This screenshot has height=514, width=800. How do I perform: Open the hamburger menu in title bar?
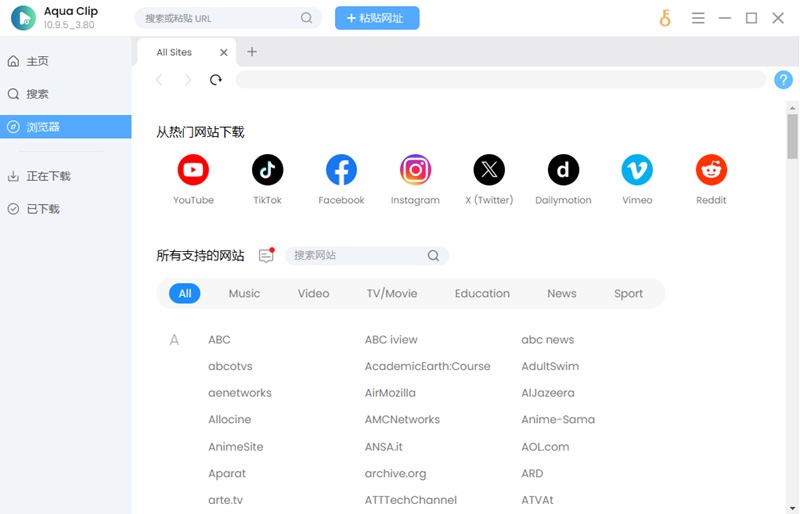point(698,18)
